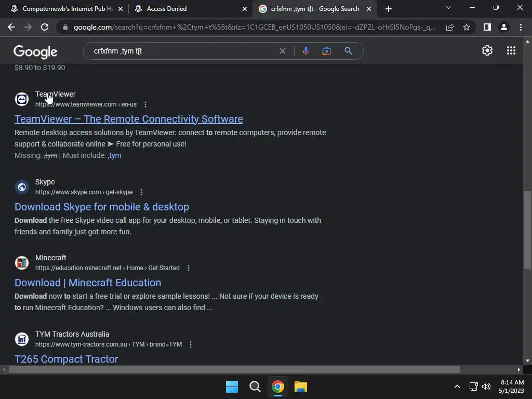532x399 pixels.
Task: Click the browser address bar
Action: point(255,27)
